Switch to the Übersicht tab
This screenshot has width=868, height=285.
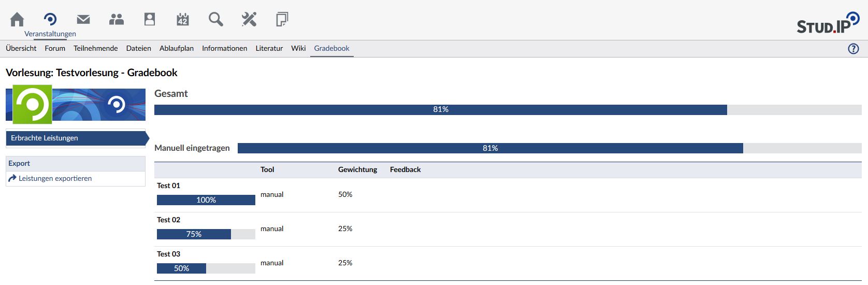pos(21,48)
